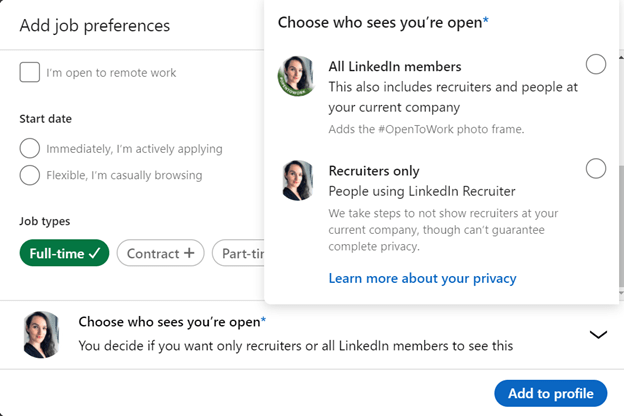Click Adds the #OpenToWork photo frame text

pos(426,129)
